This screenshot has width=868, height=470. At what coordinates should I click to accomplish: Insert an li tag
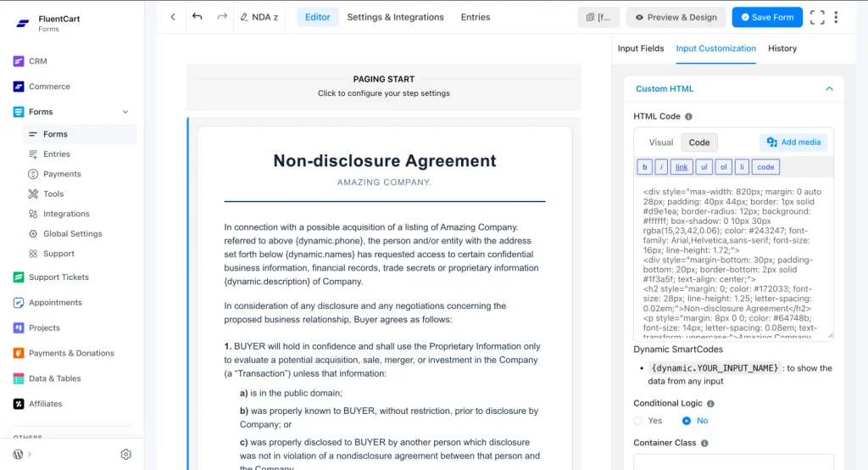coord(742,167)
